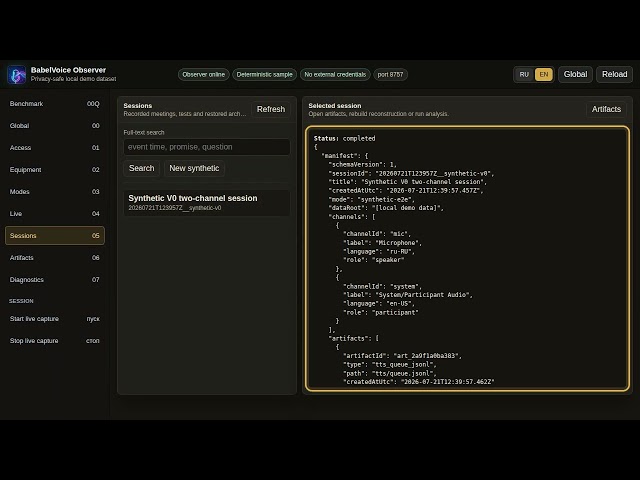The image size is (640, 480).
Task: Click the Status: completed line
Action: 344,138
